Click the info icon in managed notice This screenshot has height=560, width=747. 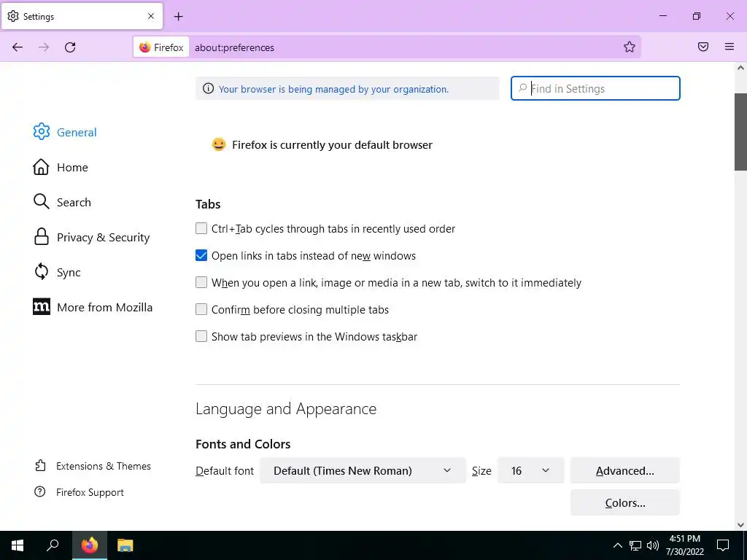click(208, 88)
